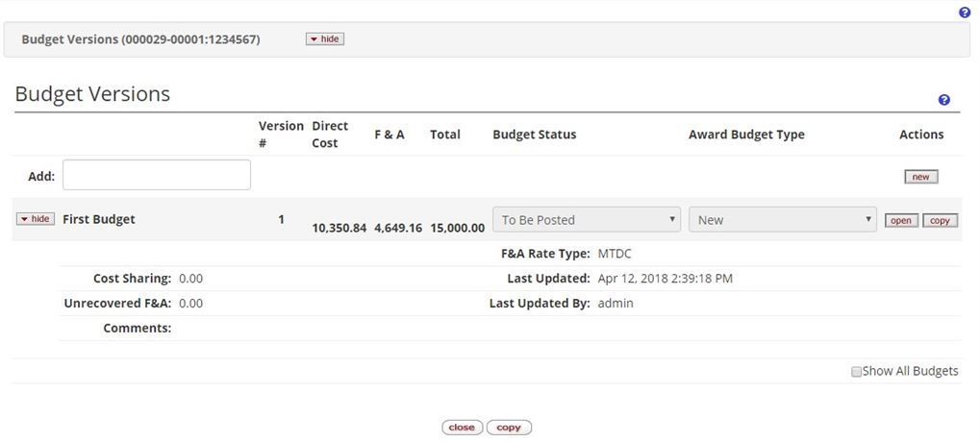Viewport: 980px width, 442px height.
Task: Enable the Show All Budgets checkbox
Action: pos(856,372)
